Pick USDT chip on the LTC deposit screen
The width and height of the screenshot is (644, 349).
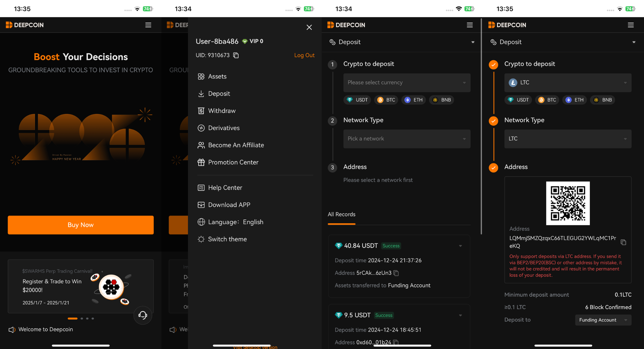pyautogui.click(x=519, y=100)
